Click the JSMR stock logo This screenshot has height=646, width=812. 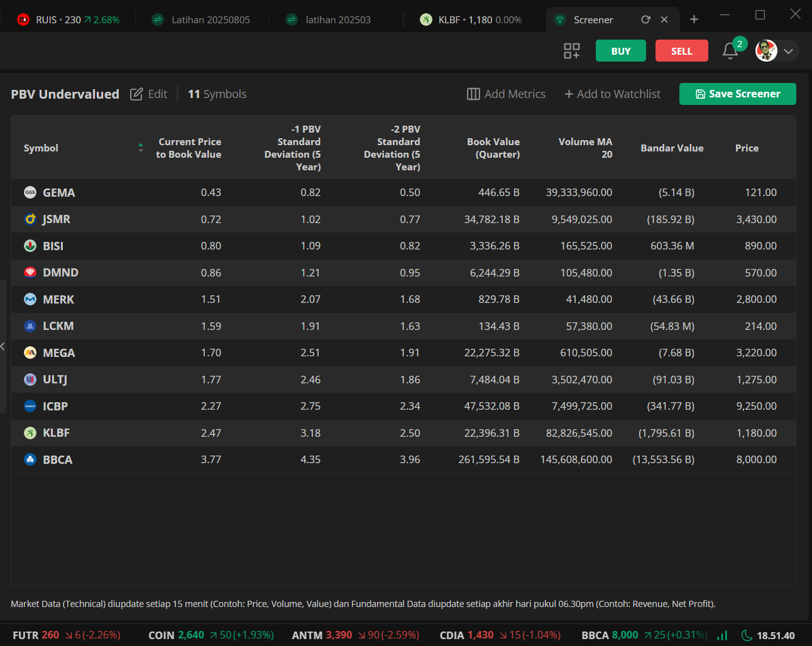click(x=30, y=219)
